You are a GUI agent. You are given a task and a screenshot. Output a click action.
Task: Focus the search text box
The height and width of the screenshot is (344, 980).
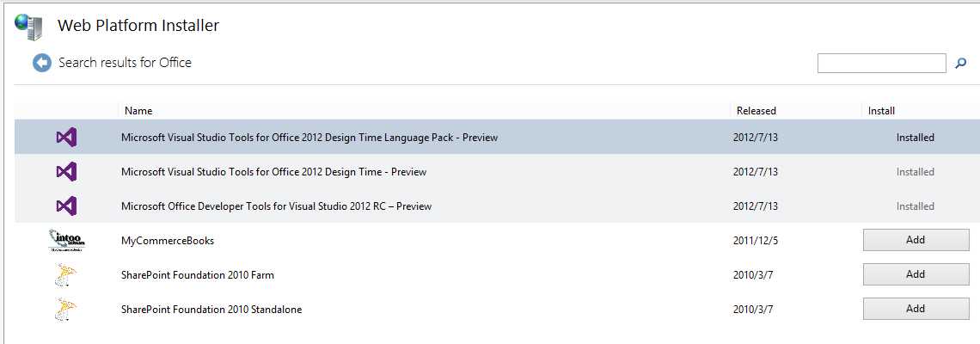[881, 63]
